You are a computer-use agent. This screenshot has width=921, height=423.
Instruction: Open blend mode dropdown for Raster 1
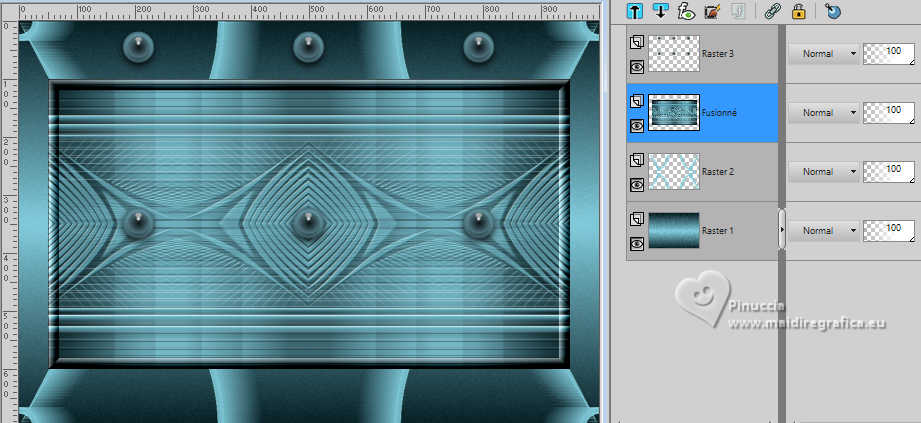pos(823,230)
